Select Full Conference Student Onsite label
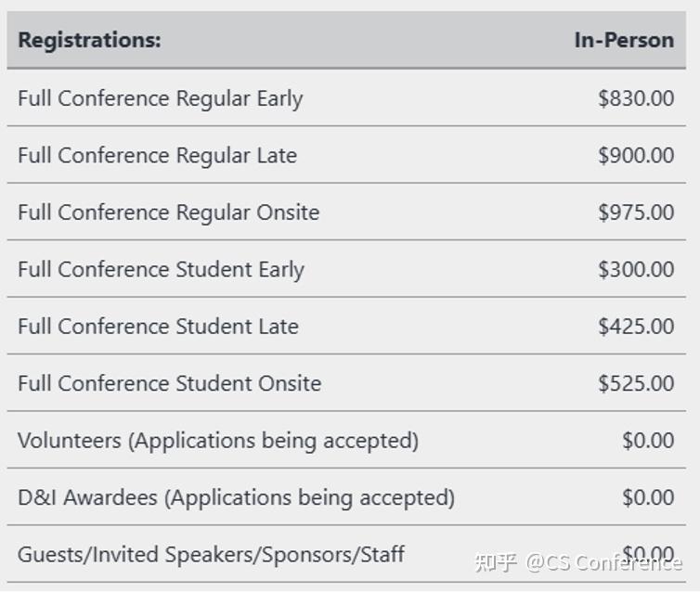Screen dimensions: 700x592 click(170, 383)
